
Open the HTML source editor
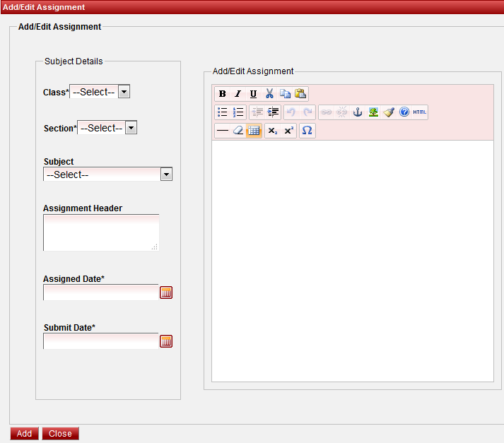(420, 112)
